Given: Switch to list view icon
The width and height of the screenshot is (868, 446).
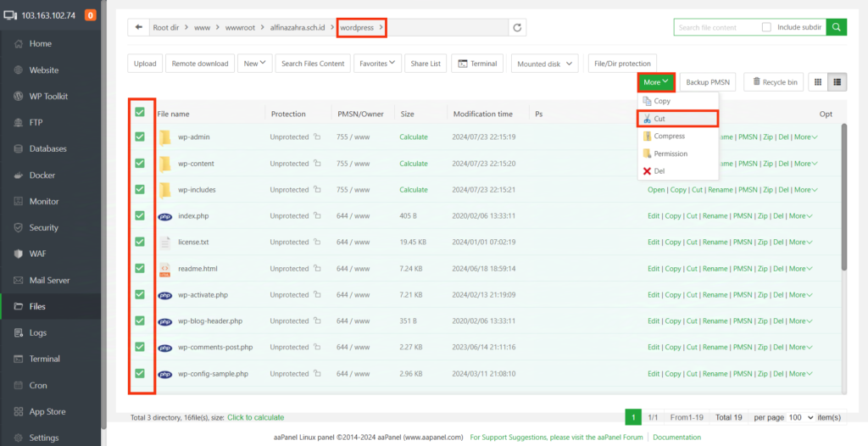Looking at the screenshot, I should pos(837,82).
